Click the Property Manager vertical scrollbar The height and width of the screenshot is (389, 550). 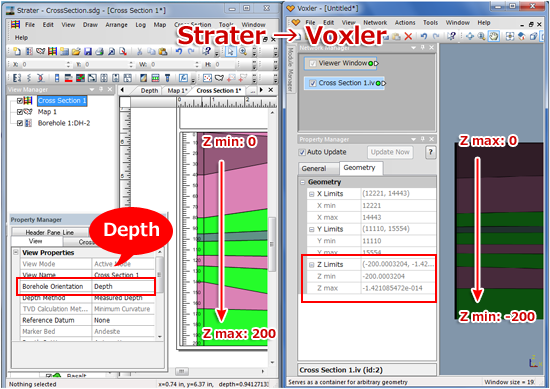coord(160,294)
